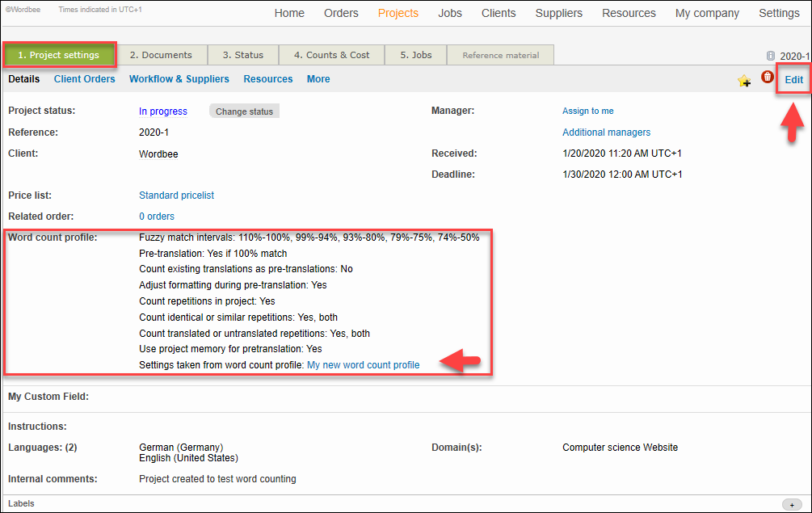
Task: Open the Standard pricelist link
Action: [x=176, y=196]
